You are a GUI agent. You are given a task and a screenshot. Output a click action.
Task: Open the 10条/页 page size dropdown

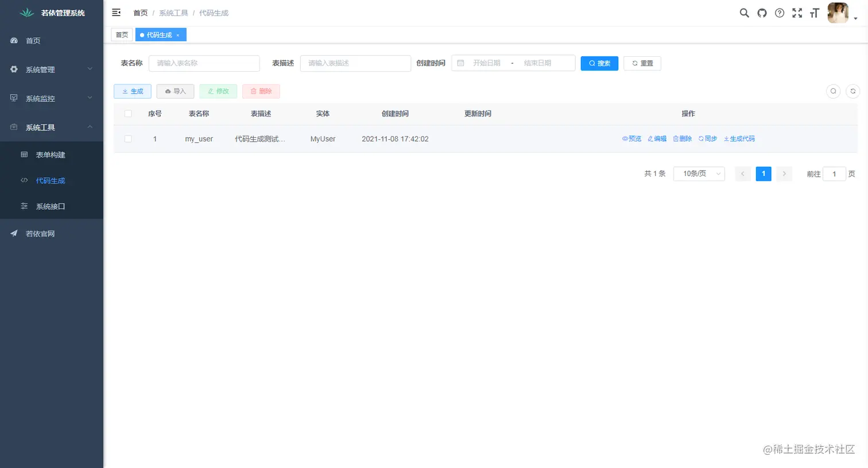pos(699,174)
